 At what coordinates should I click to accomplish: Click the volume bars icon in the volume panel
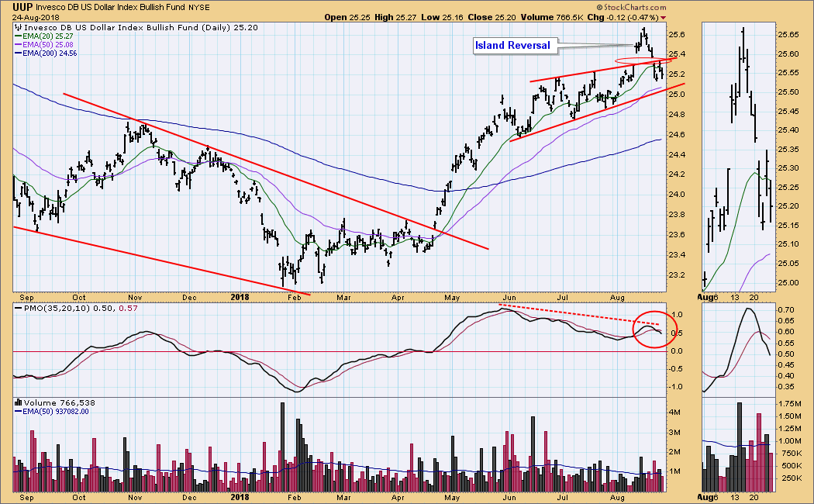(x=18, y=402)
